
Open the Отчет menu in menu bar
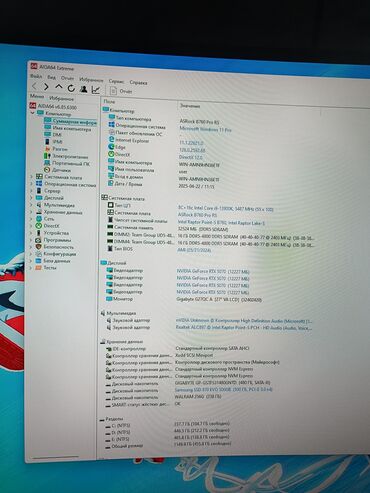point(67,78)
